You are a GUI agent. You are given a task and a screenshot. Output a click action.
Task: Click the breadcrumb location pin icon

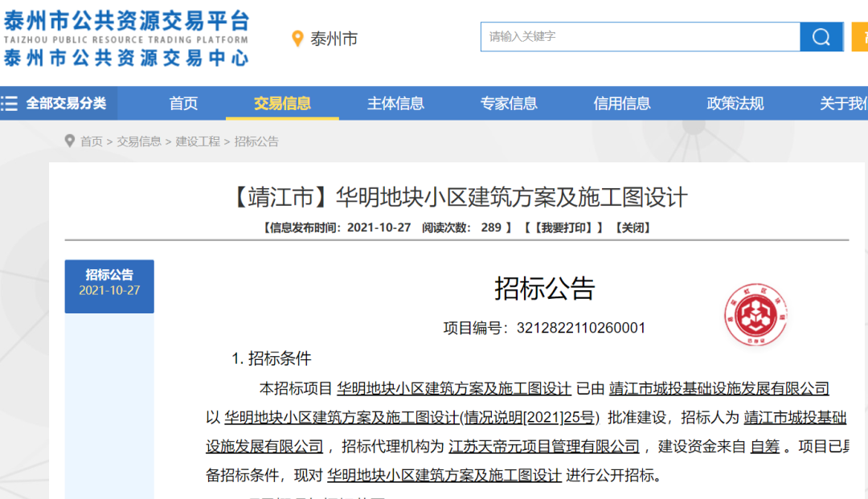pos(70,141)
